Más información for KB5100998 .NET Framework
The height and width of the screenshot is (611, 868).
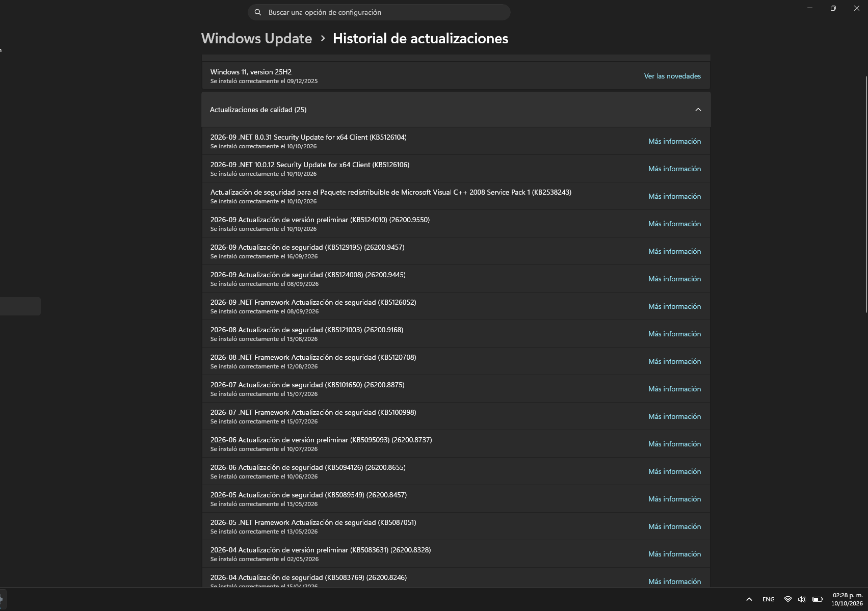674,416
